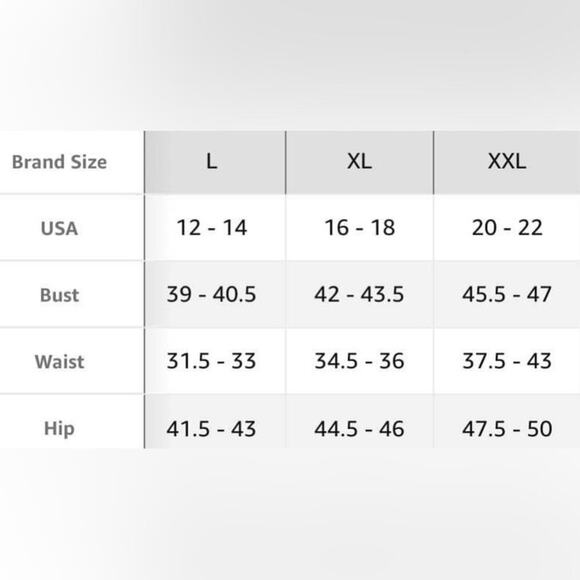Click the waist measurement 34.5 - 36

(359, 361)
